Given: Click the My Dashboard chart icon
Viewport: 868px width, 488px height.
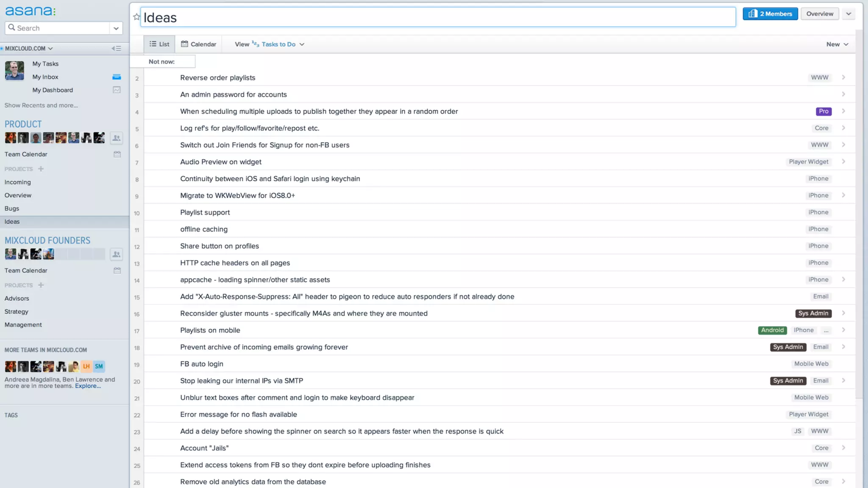Looking at the screenshot, I should click(x=117, y=90).
